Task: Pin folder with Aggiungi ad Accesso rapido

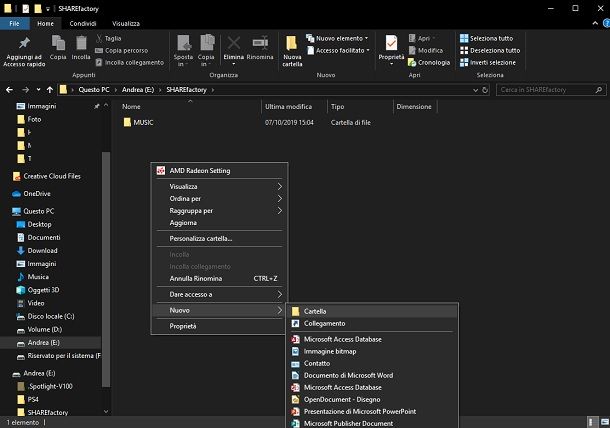Action: [24, 51]
